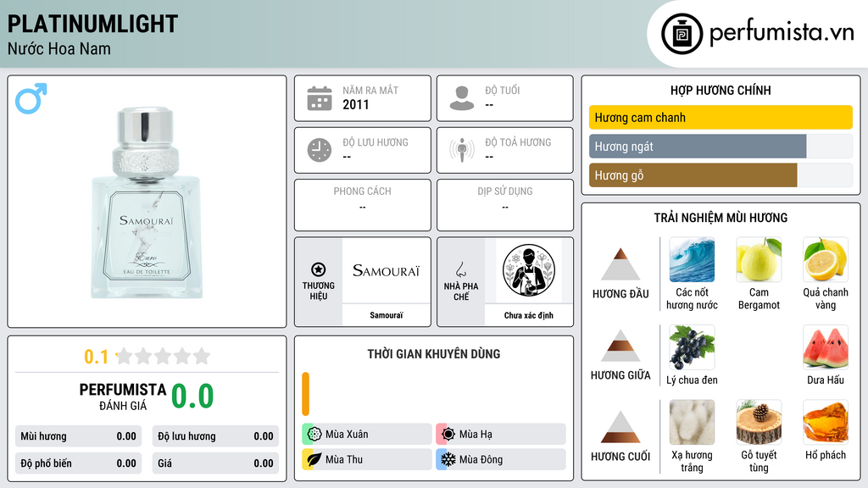Click the yellow 0.1 user rating value
The height and width of the screenshot is (488, 868).
click(x=96, y=357)
